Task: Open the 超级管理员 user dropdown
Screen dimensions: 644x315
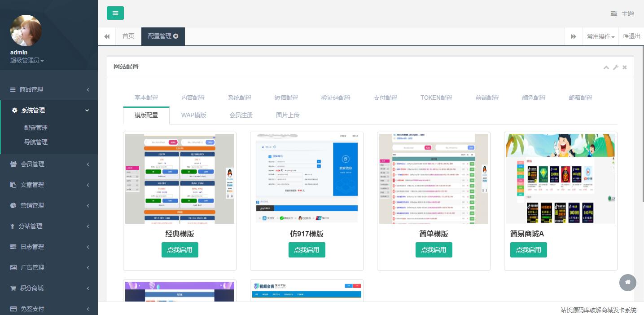Action: coord(27,60)
